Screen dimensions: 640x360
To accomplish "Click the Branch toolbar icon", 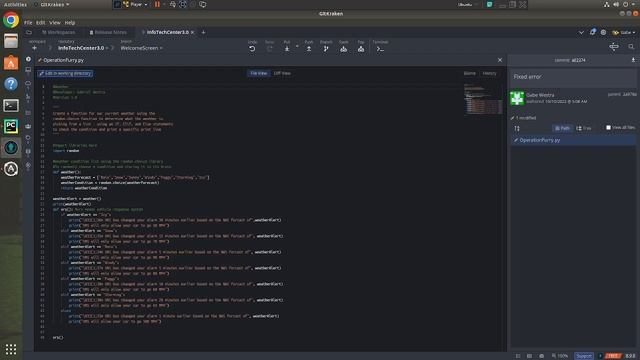I will pyautogui.click(x=326, y=49).
